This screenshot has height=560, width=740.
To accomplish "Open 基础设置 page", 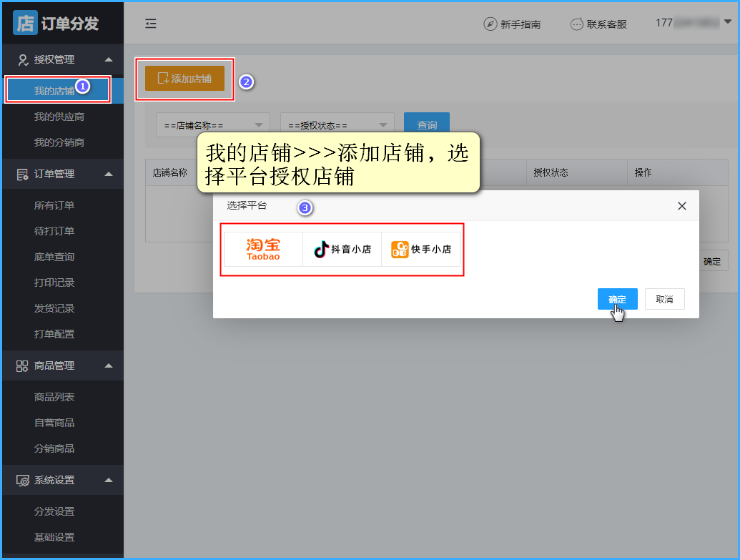I will click(54, 537).
